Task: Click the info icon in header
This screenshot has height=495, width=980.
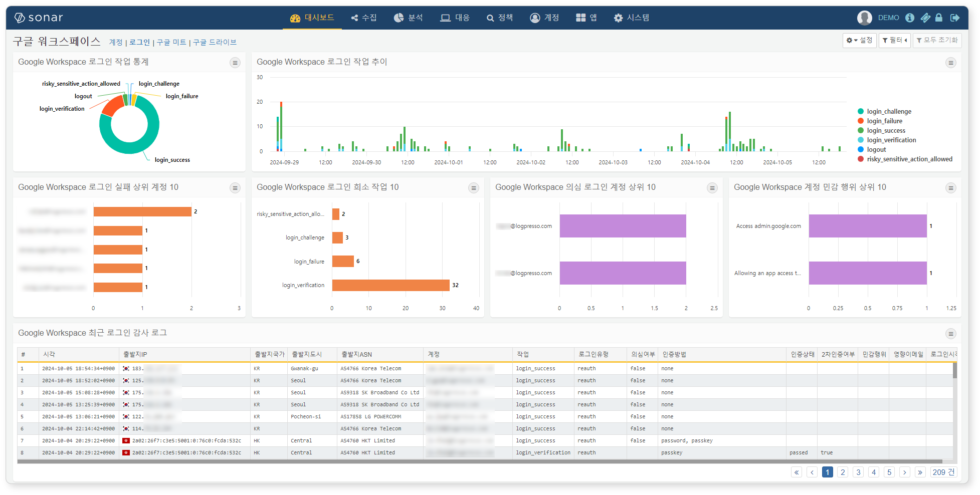Action: coord(910,18)
